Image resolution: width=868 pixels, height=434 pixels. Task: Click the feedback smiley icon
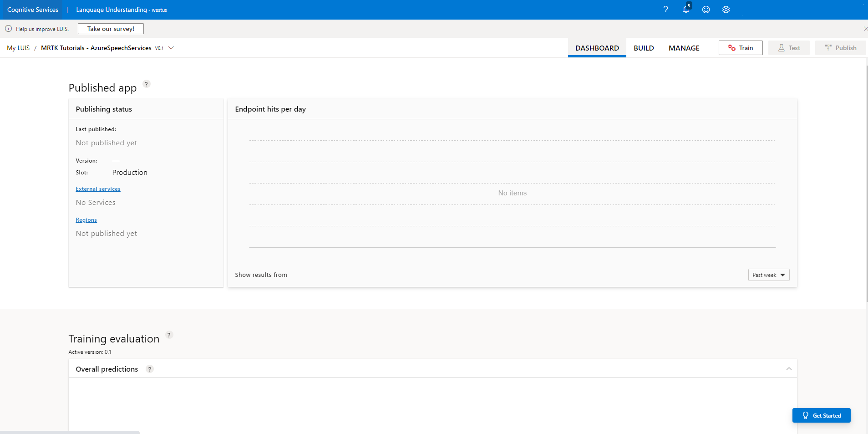coord(706,9)
